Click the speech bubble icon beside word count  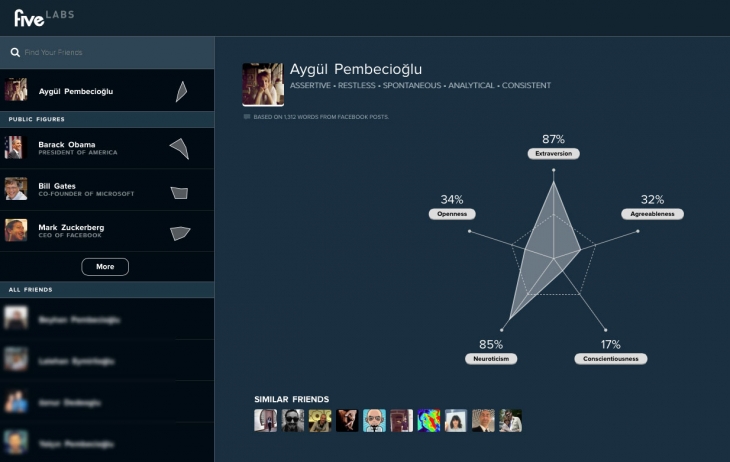point(247,117)
